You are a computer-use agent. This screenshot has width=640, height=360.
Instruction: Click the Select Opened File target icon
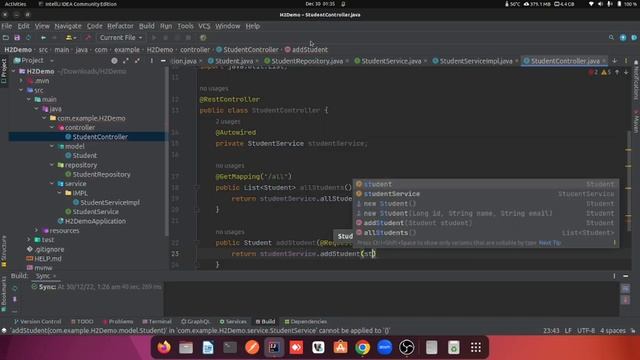pyautogui.click(x=114, y=61)
